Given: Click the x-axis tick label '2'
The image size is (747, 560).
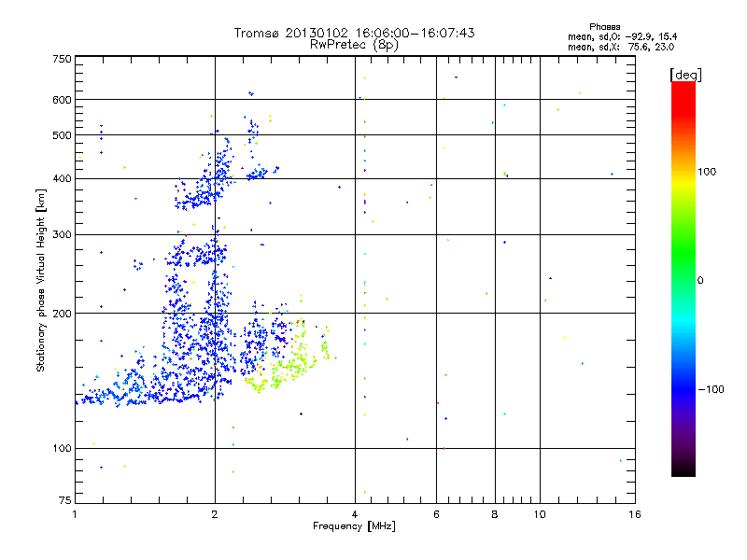Looking at the screenshot, I should pos(215,514).
